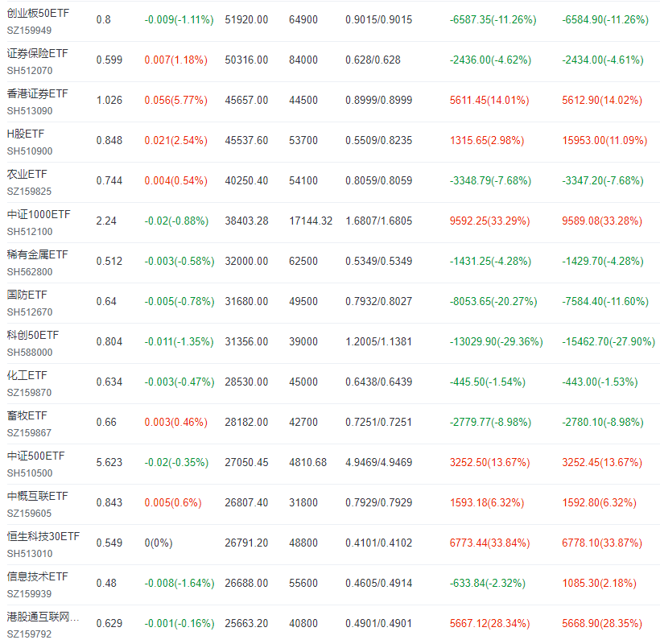The height and width of the screenshot is (644, 660).
Task: Open the 信息技术ETF fund name
Action: [38, 576]
